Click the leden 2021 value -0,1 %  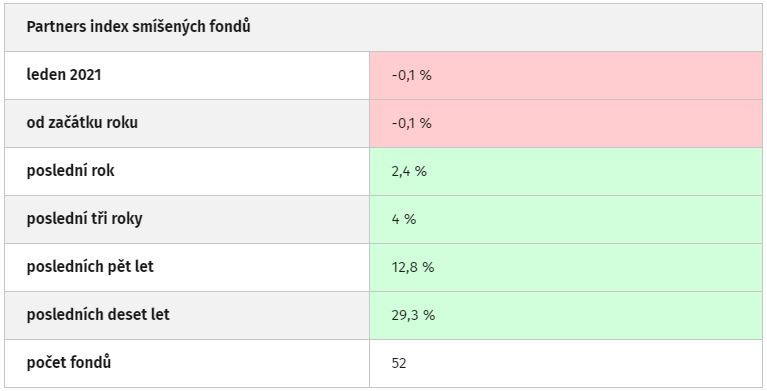(x=411, y=75)
